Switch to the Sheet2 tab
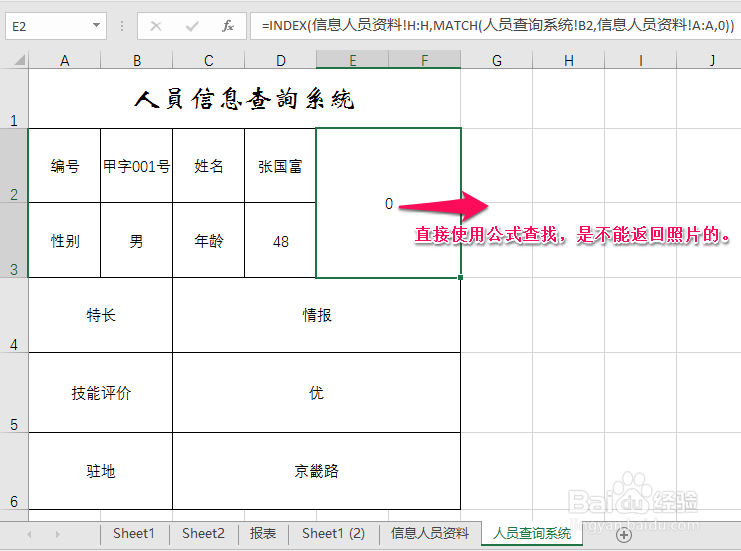 pos(203,534)
